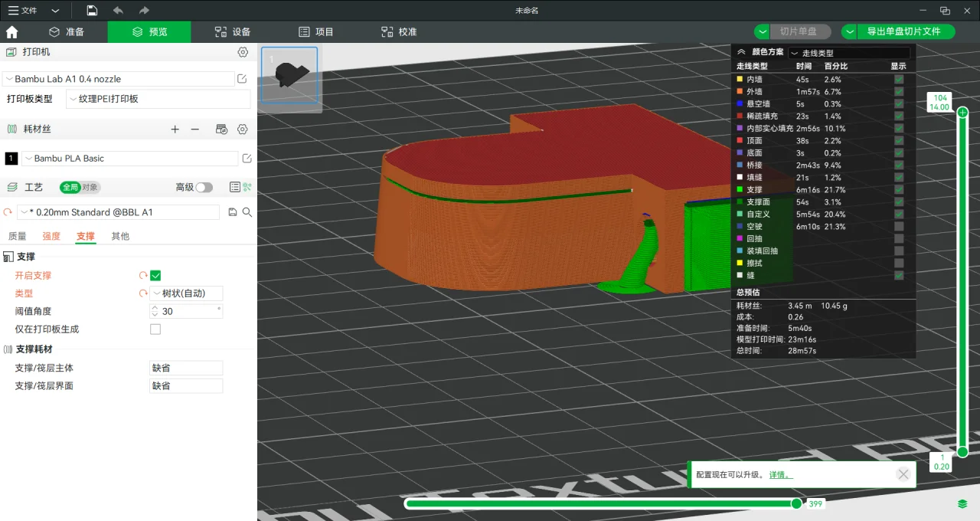Open the 强度 settings tab

coord(51,236)
